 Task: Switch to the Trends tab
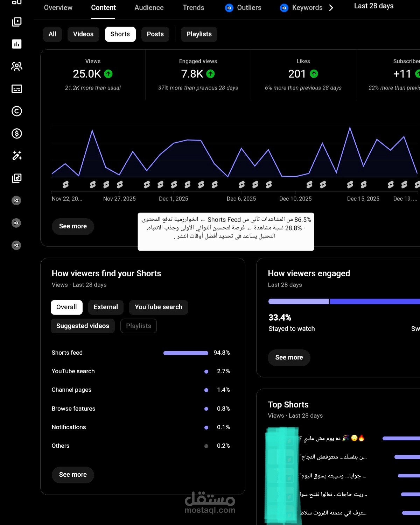click(x=194, y=8)
